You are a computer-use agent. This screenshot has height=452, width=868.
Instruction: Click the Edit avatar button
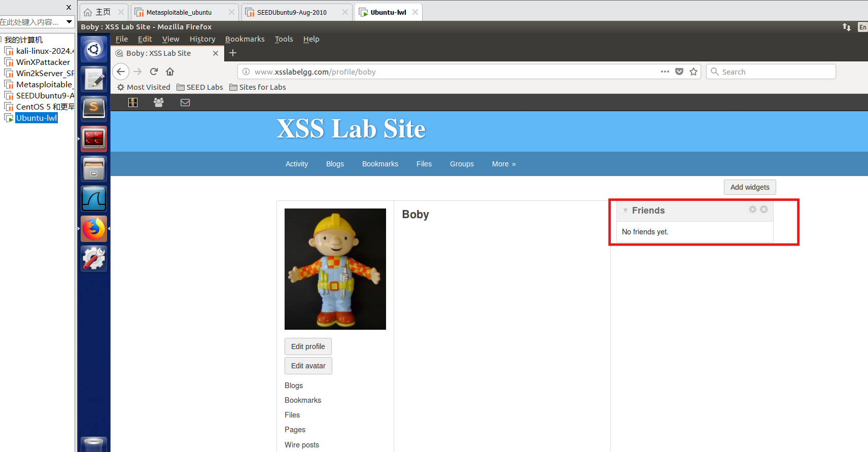click(308, 366)
